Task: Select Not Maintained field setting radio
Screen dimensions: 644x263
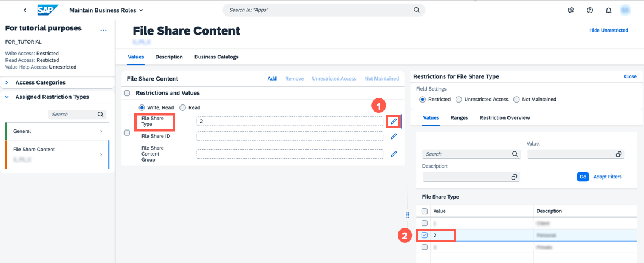Action: pos(518,100)
